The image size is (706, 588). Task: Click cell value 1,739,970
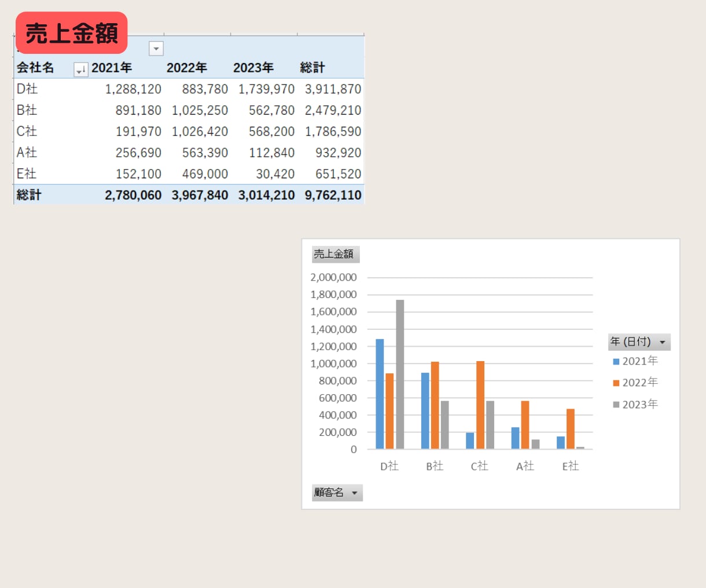point(266,89)
